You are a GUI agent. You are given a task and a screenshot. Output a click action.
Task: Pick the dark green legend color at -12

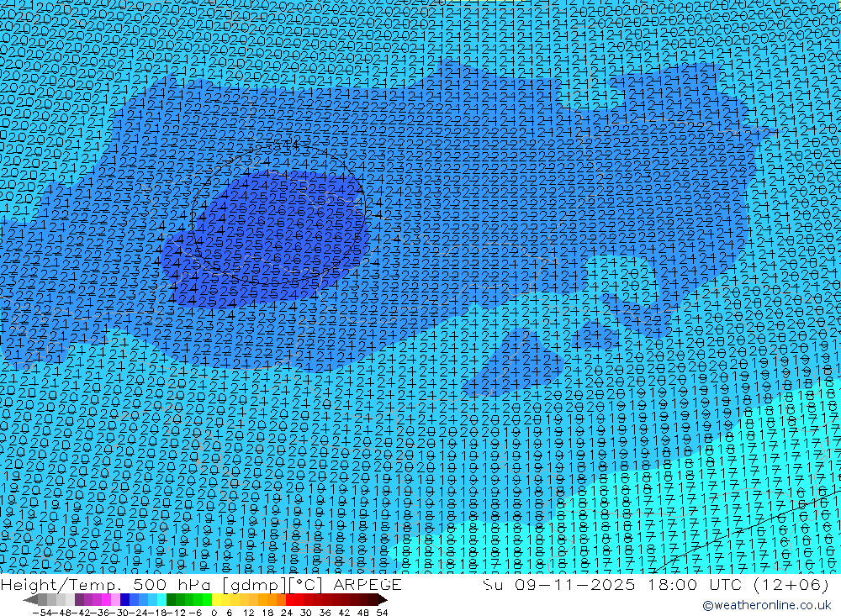click(171, 600)
